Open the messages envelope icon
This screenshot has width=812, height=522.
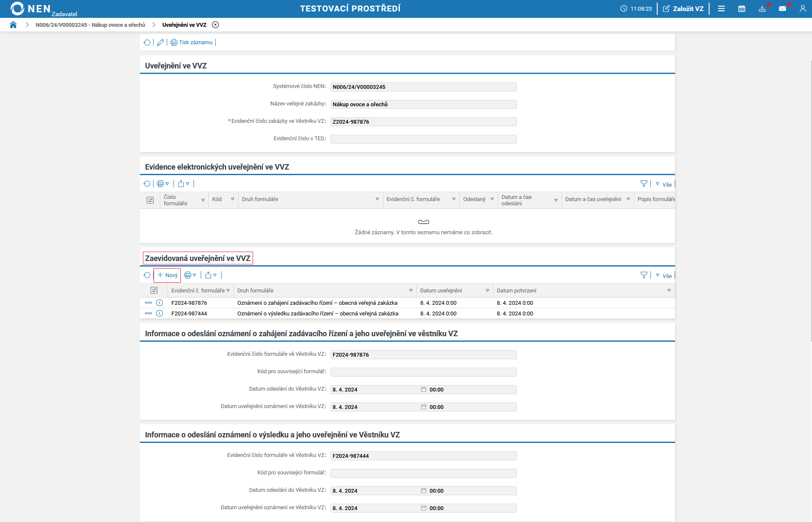point(782,9)
